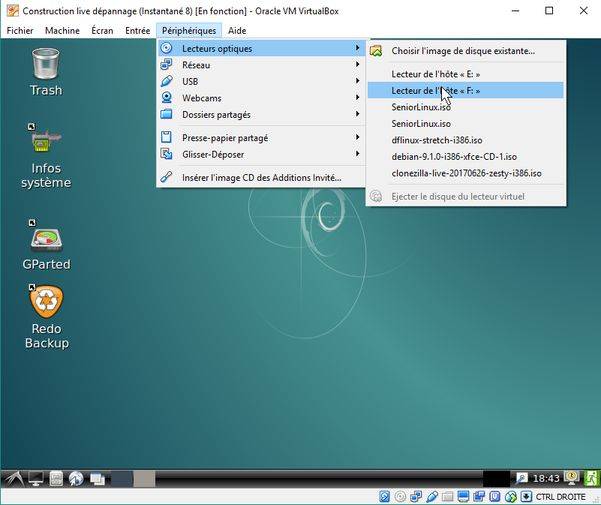Click the network status bar icon
601x505 pixels.
[x=416, y=497]
